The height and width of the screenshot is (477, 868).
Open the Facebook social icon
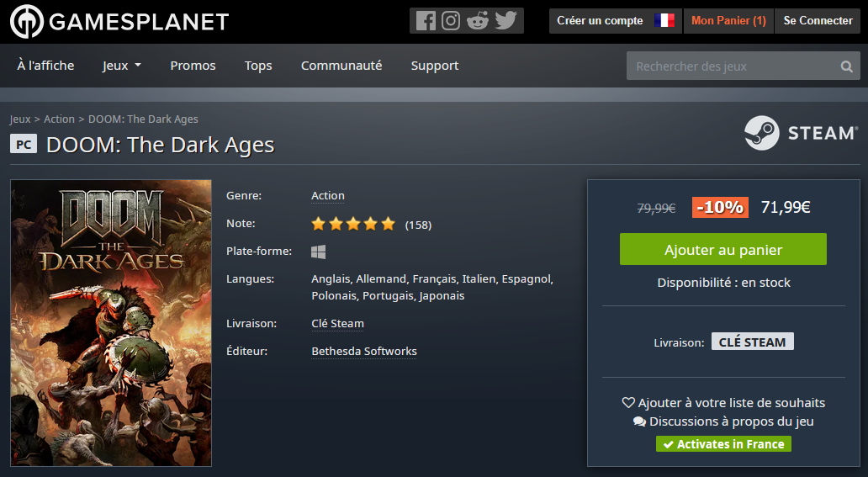426,21
